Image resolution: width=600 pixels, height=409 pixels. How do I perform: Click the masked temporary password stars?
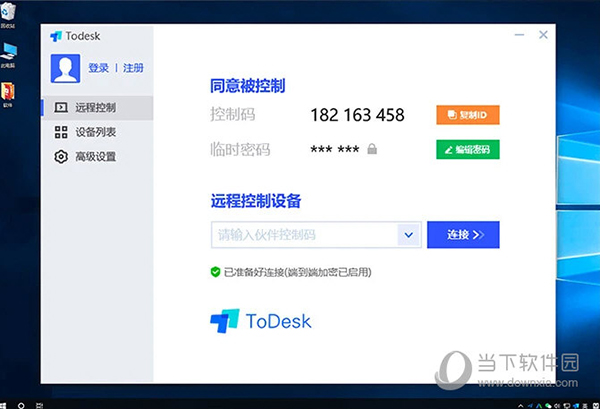(335, 149)
